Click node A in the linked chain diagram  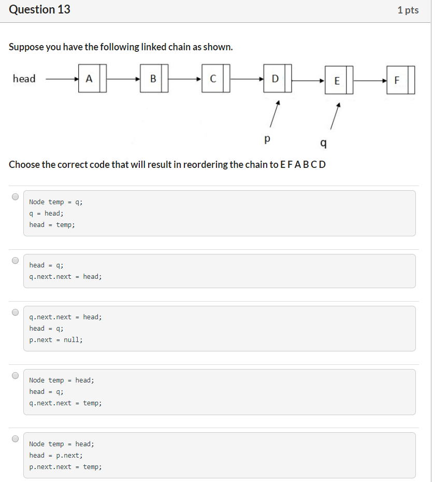pyautogui.click(x=90, y=78)
